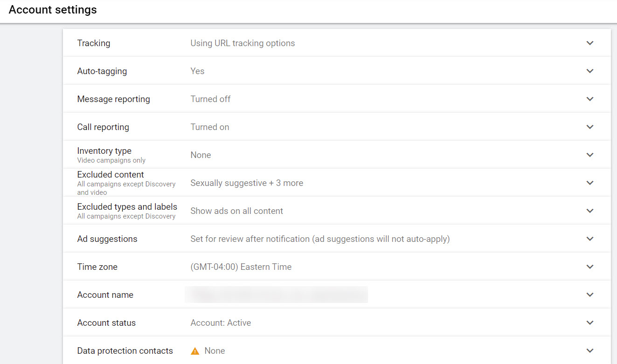Expand the Message reporting row
This screenshot has height=364, width=617.
point(589,99)
